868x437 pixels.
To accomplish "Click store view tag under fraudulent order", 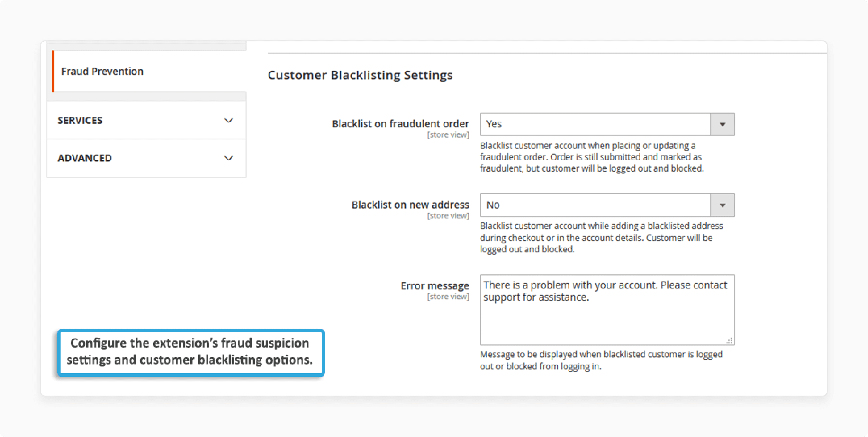I will click(448, 135).
